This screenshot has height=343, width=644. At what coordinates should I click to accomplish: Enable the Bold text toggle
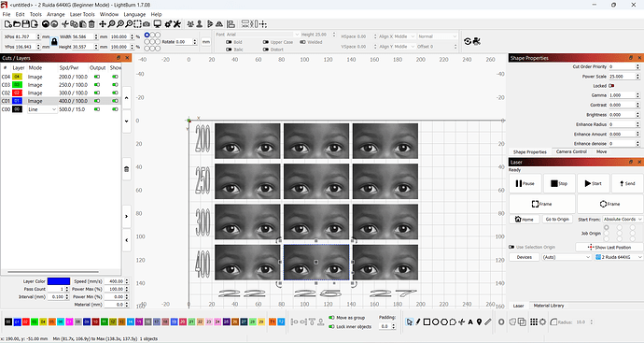click(229, 42)
